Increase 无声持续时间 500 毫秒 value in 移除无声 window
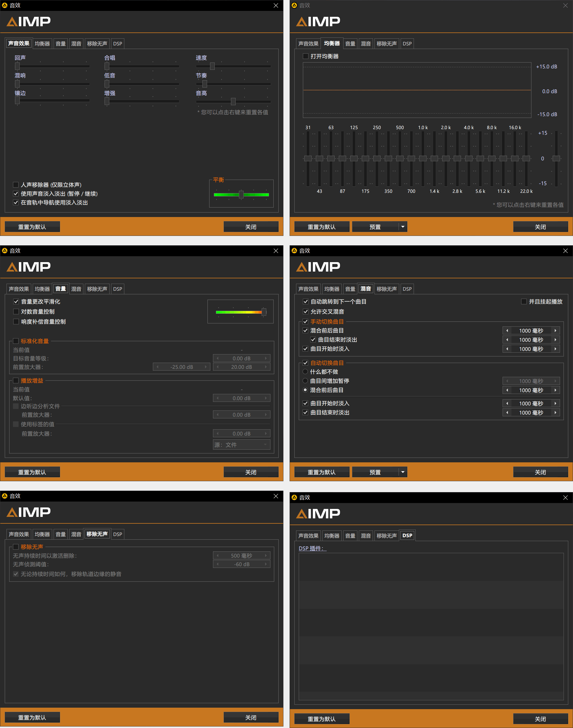573x728 pixels. pyautogui.click(x=266, y=556)
